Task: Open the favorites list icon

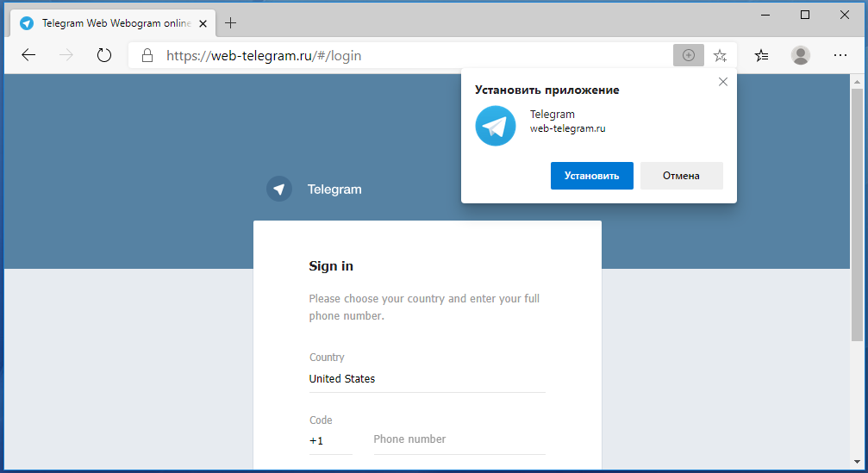Action: click(762, 55)
